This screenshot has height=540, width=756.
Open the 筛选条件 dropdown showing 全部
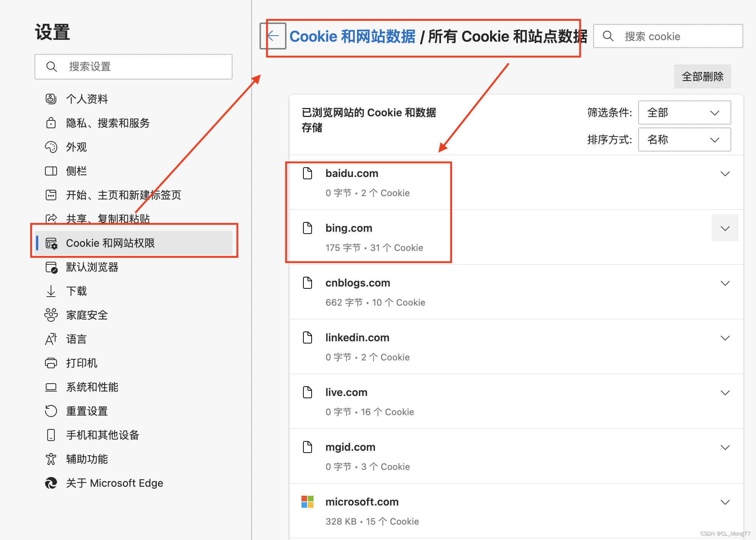[684, 112]
